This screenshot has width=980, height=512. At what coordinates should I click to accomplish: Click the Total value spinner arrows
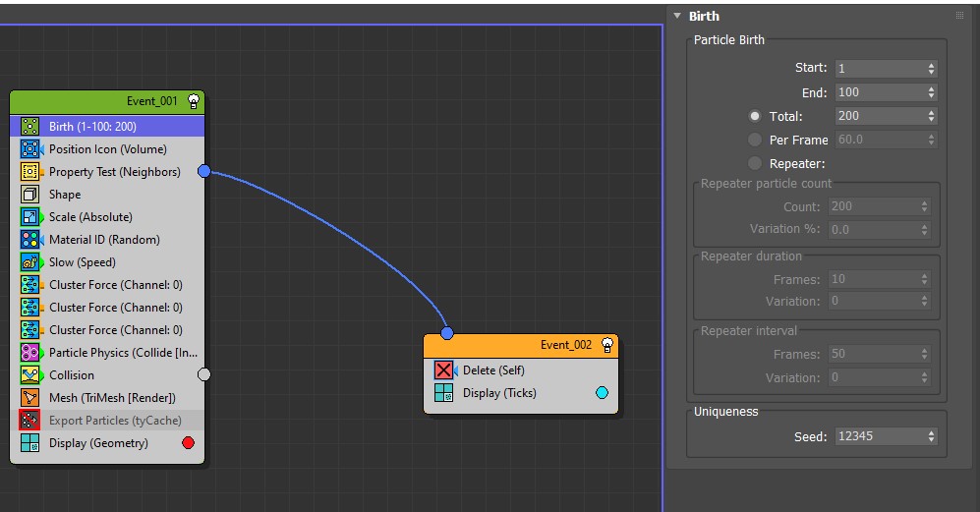click(x=931, y=116)
